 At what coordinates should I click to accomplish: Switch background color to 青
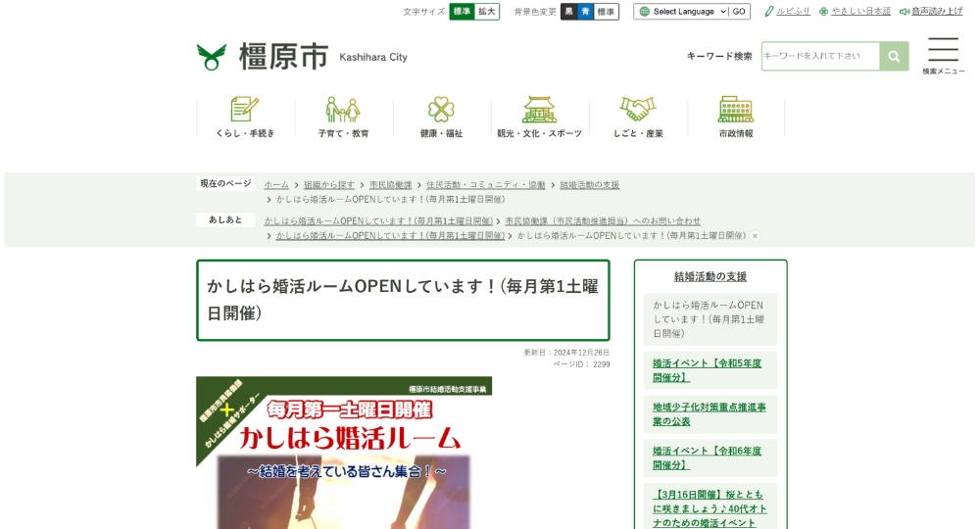tap(585, 11)
